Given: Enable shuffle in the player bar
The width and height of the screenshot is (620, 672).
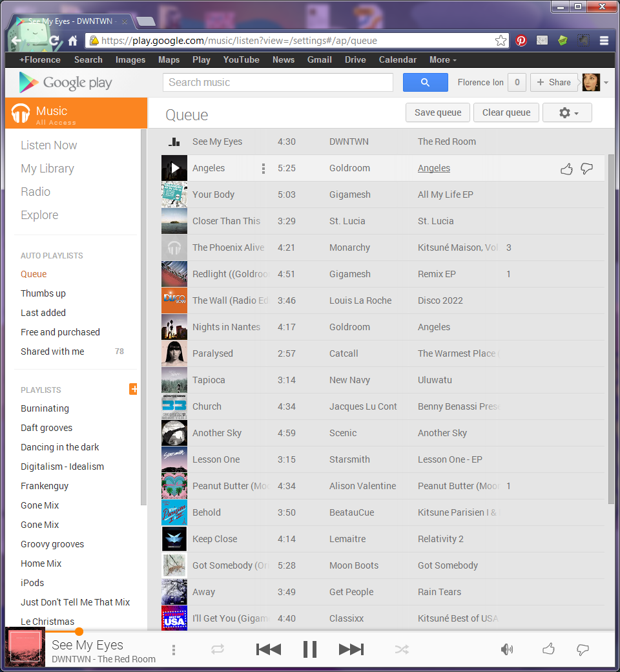Looking at the screenshot, I should pos(402,649).
